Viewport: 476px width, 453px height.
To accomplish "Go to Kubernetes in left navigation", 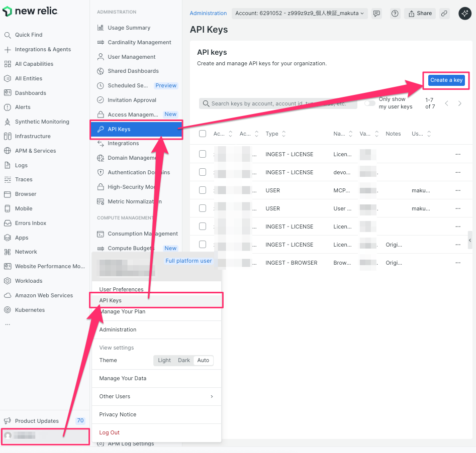I will tap(30, 310).
